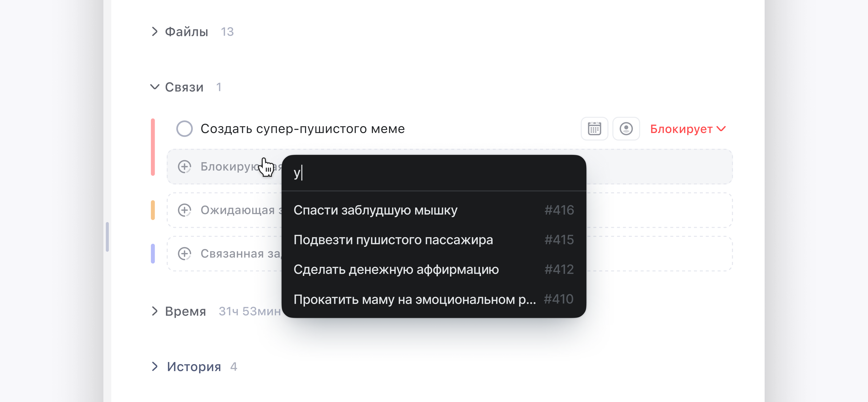
Task: Expand the История section
Action: point(155,366)
